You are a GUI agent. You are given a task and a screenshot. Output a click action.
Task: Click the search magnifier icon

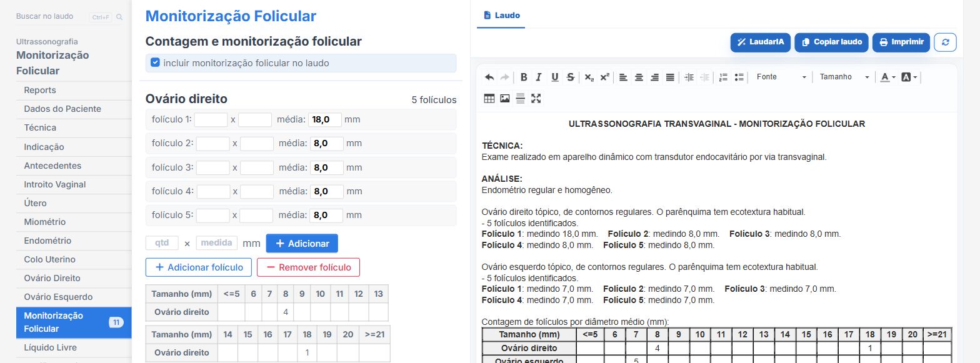(x=119, y=17)
